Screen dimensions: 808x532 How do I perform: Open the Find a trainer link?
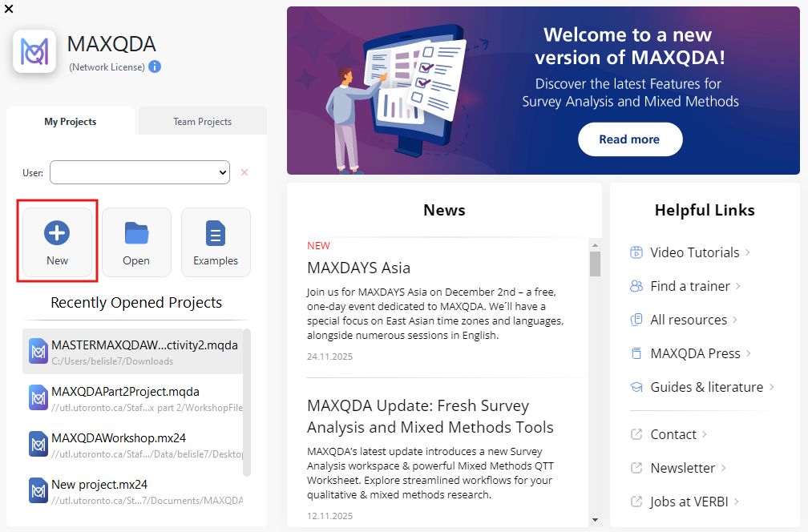point(690,286)
